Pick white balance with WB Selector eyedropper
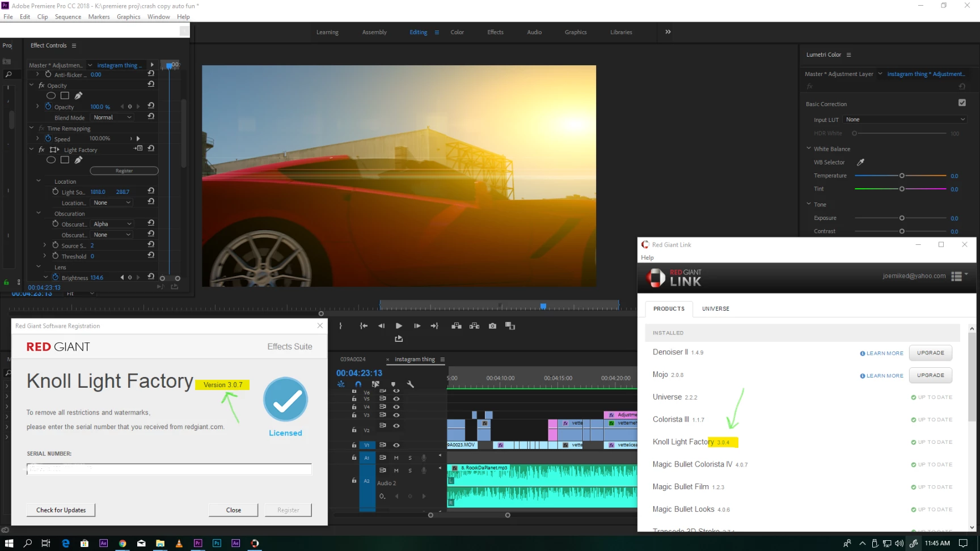980x551 pixels. [x=860, y=162]
